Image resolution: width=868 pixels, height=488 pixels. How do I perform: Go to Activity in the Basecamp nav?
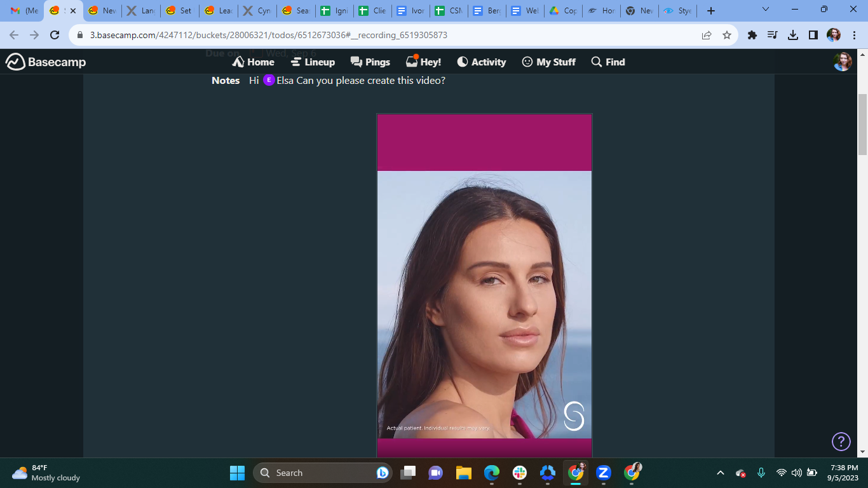click(x=482, y=62)
